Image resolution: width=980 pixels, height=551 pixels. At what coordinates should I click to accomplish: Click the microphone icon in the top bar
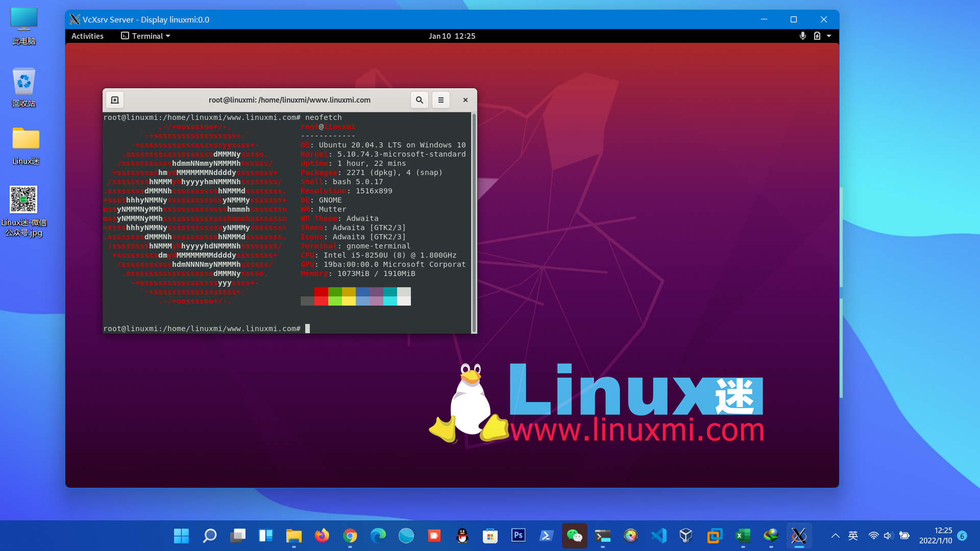pyautogui.click(x=802, y=36)
